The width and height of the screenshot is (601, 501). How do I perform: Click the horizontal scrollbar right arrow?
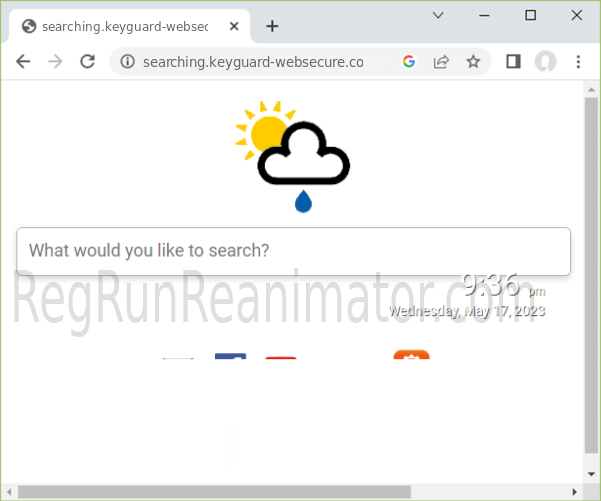(x=574, y=491)
